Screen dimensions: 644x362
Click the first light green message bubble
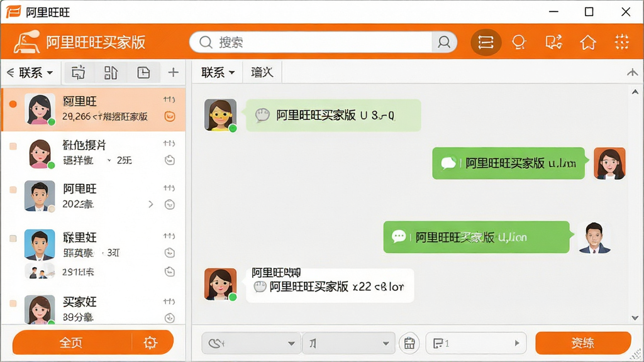333,116
